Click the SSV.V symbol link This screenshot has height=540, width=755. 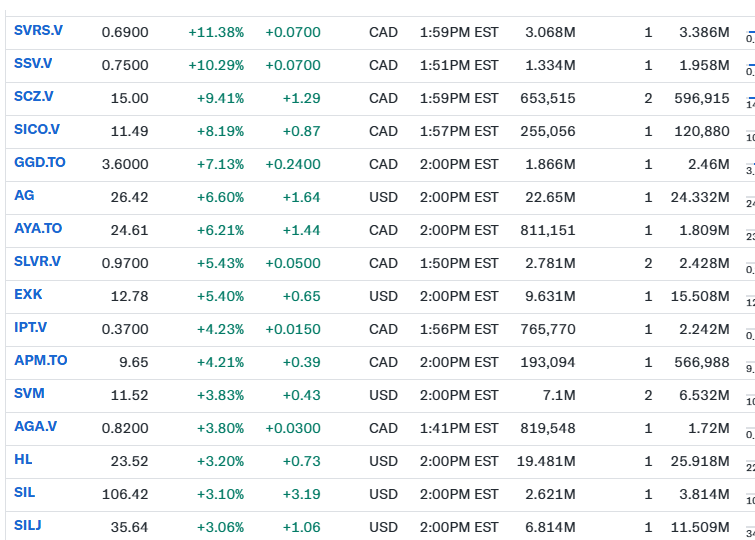point(34,64)
